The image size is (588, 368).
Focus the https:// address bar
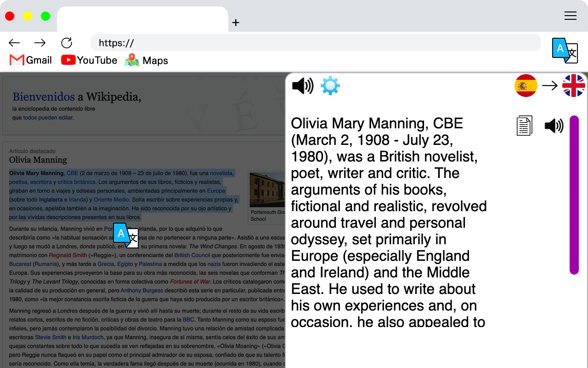(316, 43)
